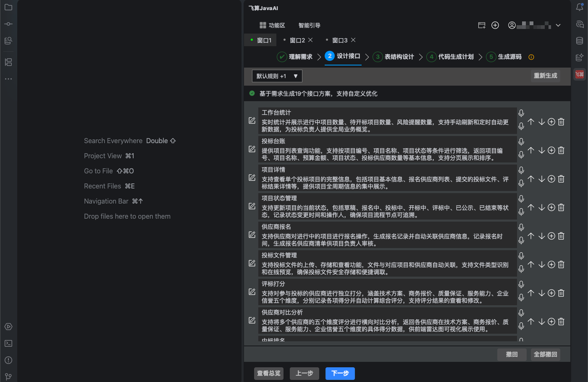Image resolution: width=588 pixels, height=382 pixels.
Task: Move 项目详情 entry down
Action: click(x=541, y=179)
